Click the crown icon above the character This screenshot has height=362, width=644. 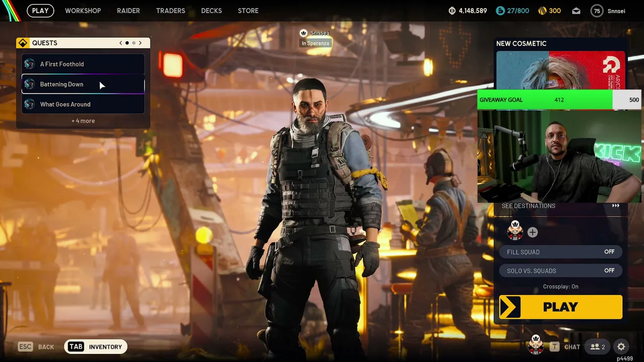(303, 33)
